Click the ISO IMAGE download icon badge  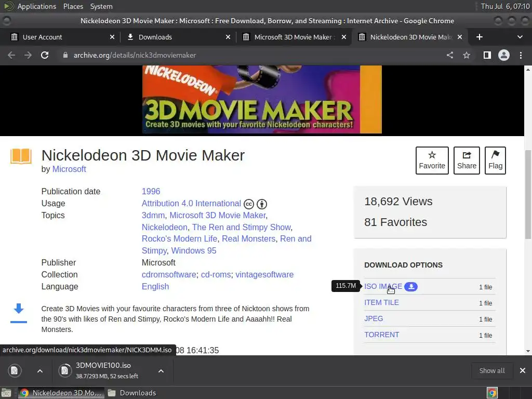pos(411,287)
